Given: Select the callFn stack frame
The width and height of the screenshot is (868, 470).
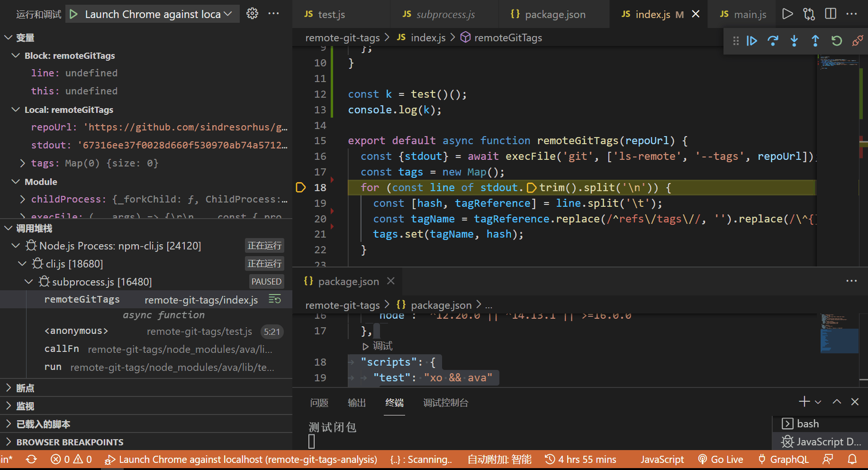Looking at the screenshot, I should click(146, 349).
